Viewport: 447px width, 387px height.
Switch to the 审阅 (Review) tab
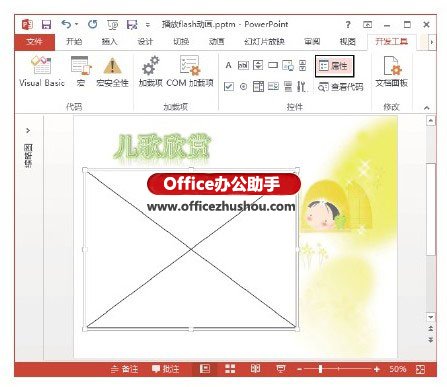pos(312,42)
